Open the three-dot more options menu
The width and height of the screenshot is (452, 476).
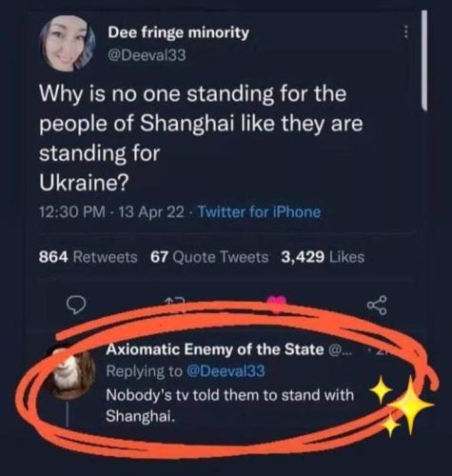(x=405, y=32)
